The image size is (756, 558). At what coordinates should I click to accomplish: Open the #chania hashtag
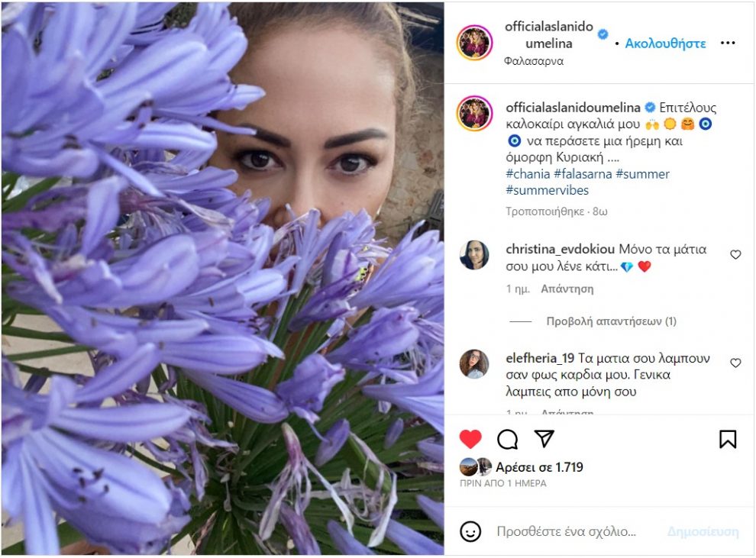[528, 174]
